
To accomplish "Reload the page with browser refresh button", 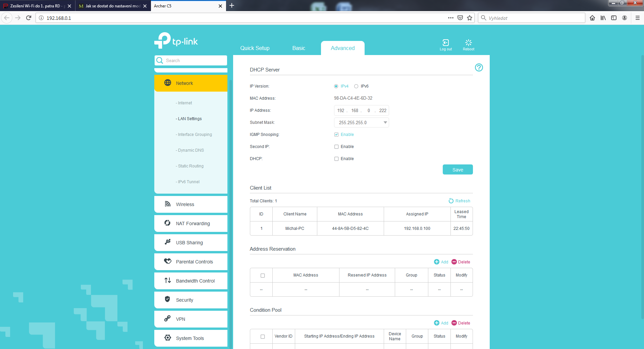I will pos(29,18).
